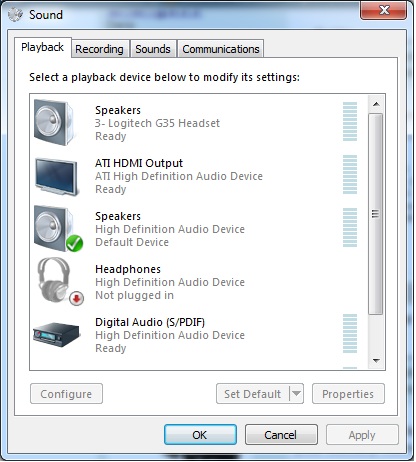
Task: Click the device list scroll down arrow
Action: (376, 361)
